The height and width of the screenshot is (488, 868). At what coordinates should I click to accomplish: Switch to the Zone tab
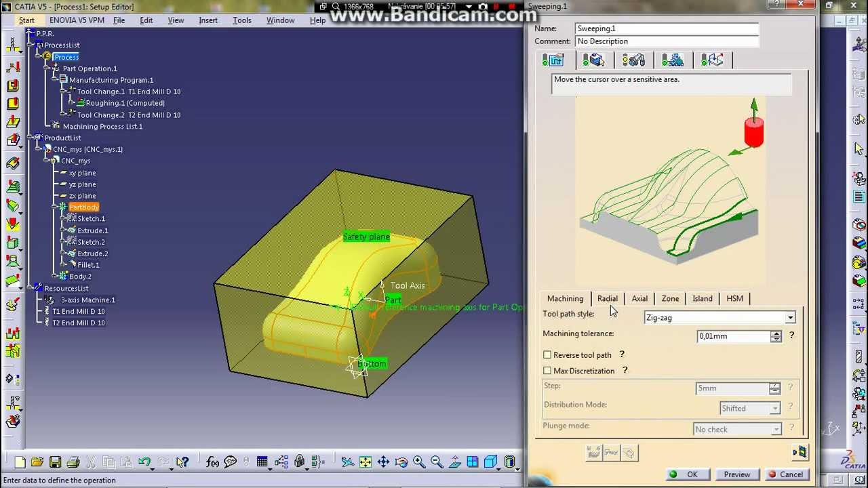670,298
